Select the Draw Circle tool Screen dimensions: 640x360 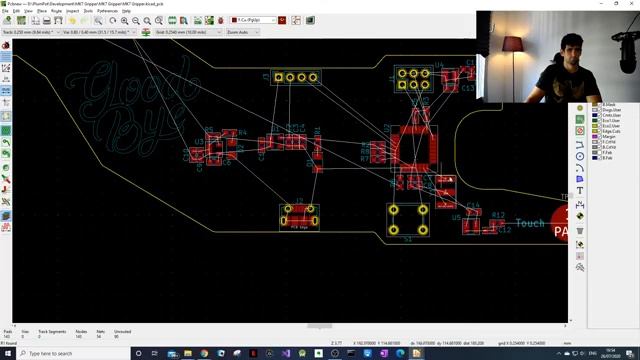coord(580,156)
